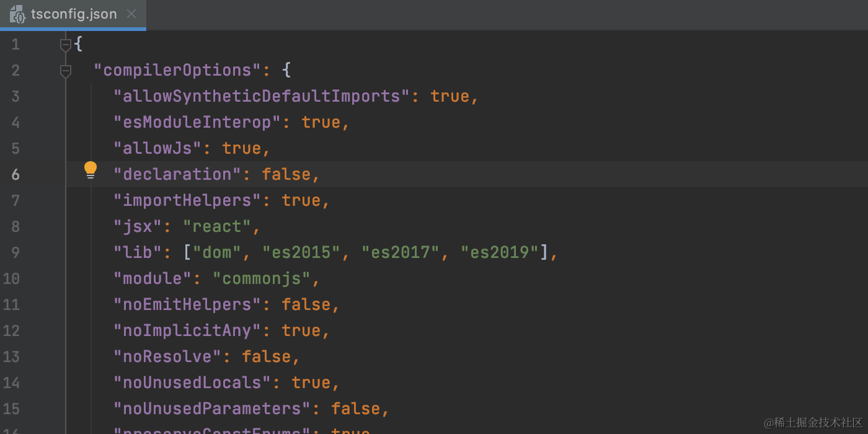Screen dimensions: 868x434
Task: Click line number 6 to select the line
Action: (15, 174)
